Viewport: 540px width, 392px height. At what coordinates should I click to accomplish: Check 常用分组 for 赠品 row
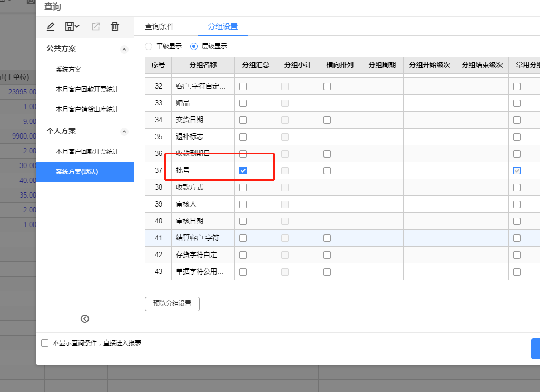click(x=517, y=103)
